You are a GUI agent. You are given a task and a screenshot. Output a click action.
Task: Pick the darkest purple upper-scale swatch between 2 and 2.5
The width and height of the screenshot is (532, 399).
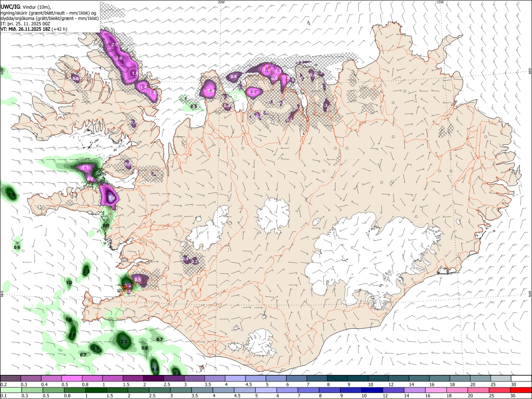pos(153,378)
